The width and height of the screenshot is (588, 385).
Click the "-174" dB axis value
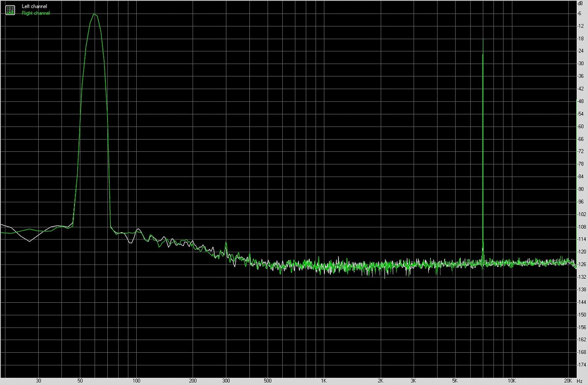point(582,365)
